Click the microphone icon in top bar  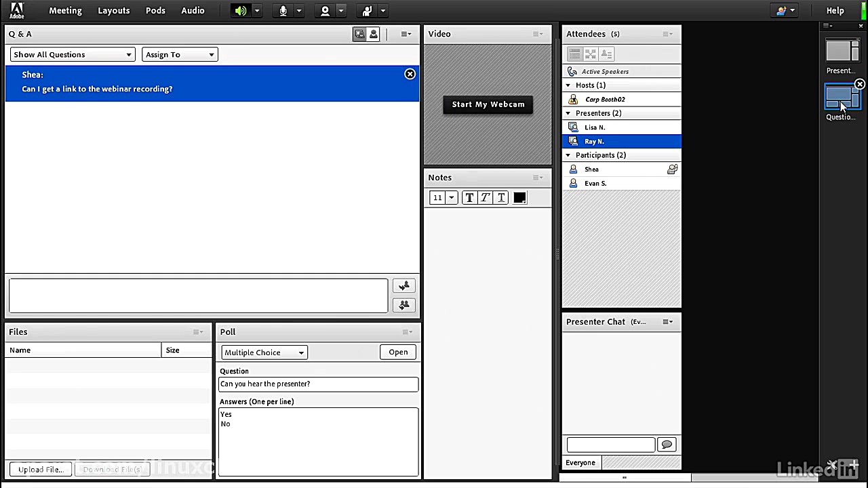coord(283,11)
